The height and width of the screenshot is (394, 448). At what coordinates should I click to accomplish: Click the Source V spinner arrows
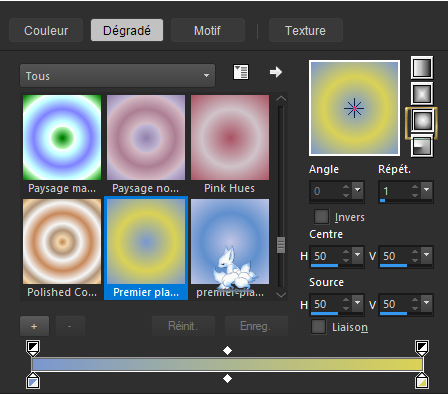(x=415, y=303)
